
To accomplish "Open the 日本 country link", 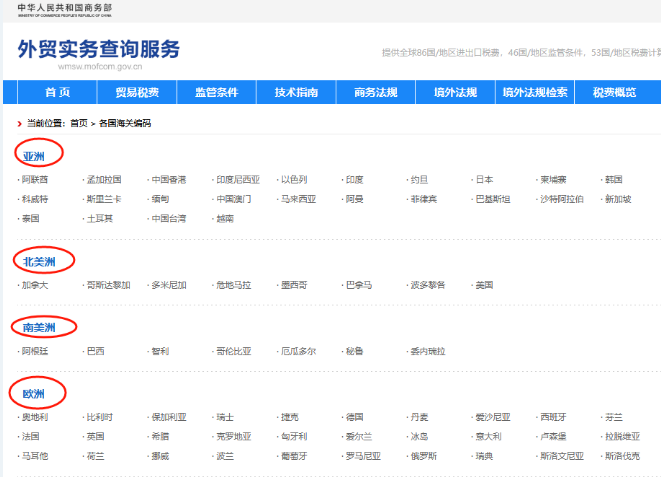I will (x=484, y=180).
